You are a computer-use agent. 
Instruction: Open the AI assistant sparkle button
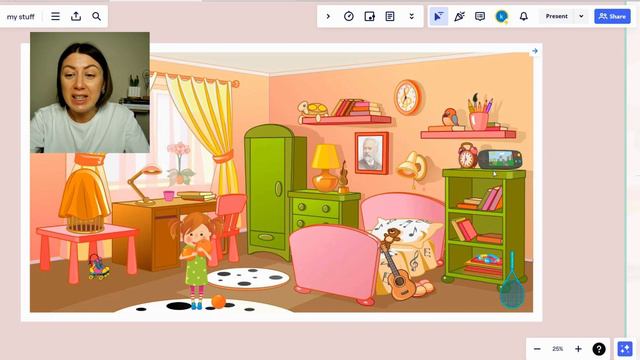(x=625, y=349)
